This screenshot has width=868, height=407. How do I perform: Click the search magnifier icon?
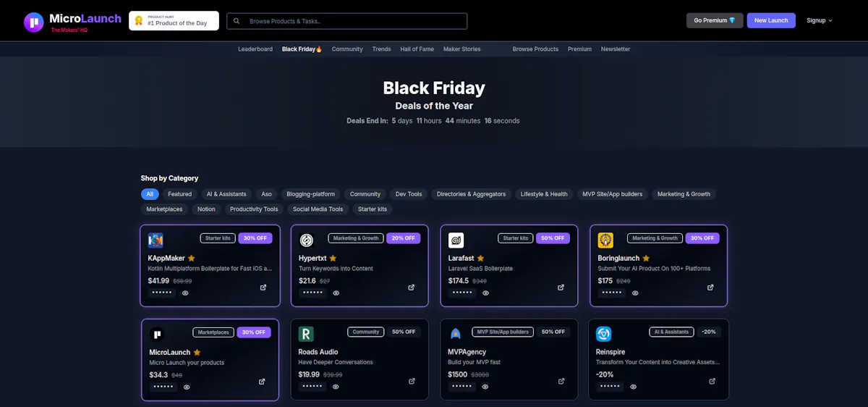[237, 21]
